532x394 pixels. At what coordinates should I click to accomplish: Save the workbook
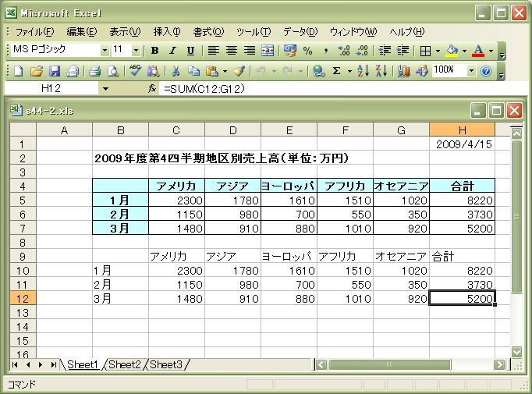click(x=55, y=71)
